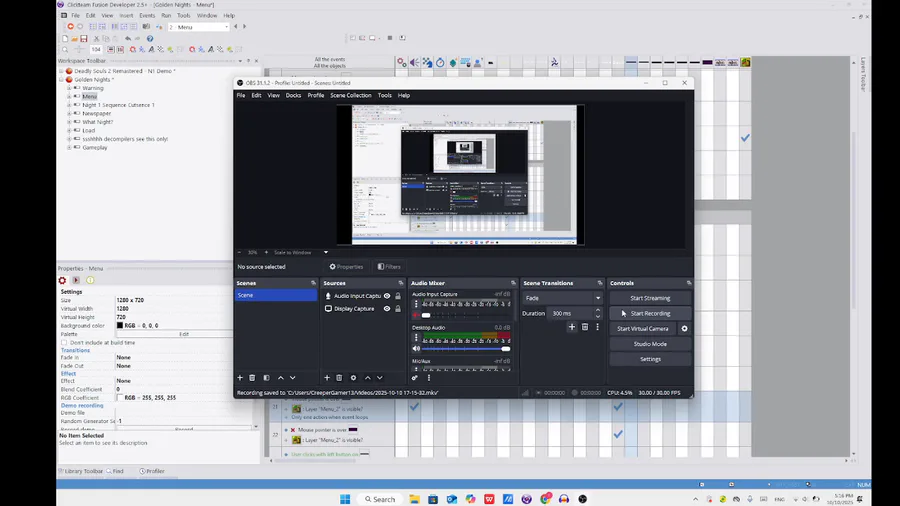This screenshot has height=506, width=900.
Task: Open frame selector dropdown showing 2 - Menu
Action: [x=199, y=27]
